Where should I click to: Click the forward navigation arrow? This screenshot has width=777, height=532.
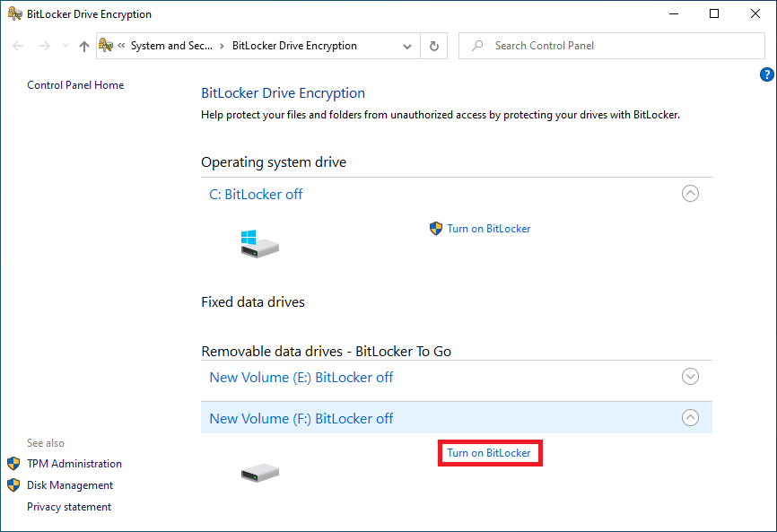point(45,46)
